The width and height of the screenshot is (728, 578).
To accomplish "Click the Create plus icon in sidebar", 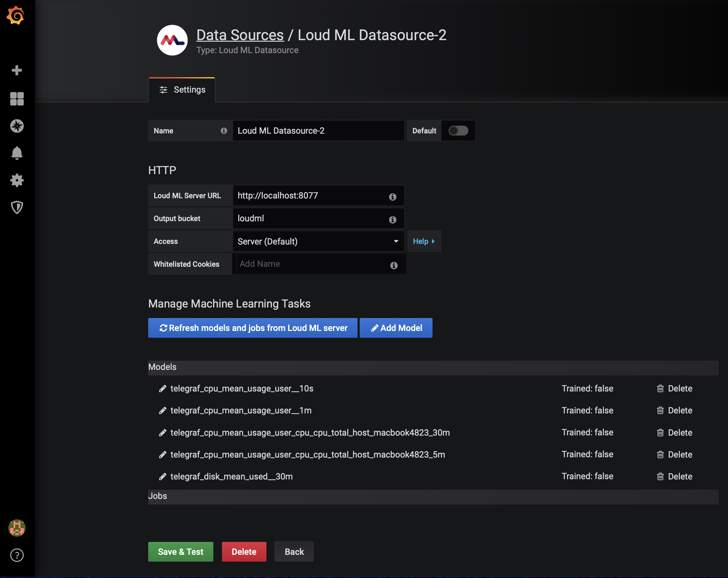I will pyautogui.click(x=17, y=70).
